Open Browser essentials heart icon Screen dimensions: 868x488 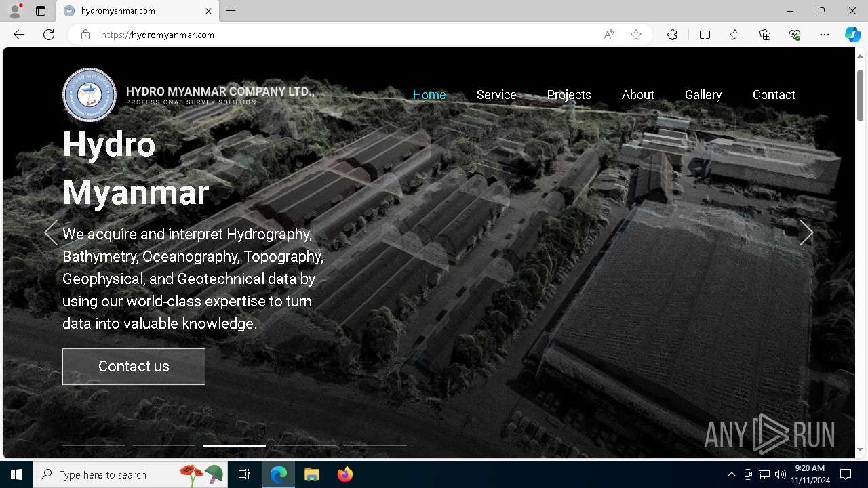[x=795, y=35]
